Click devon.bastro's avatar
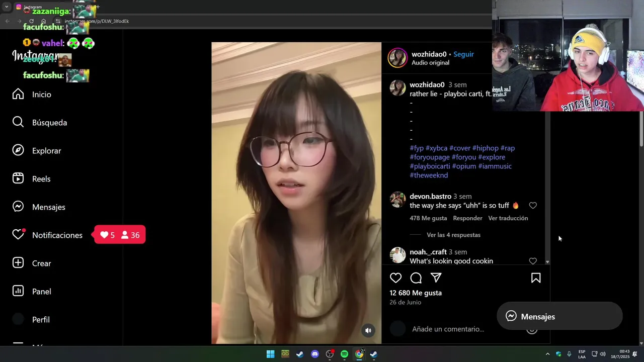The image size is (644, 362). pyautogui.click(x=397, y=200)
